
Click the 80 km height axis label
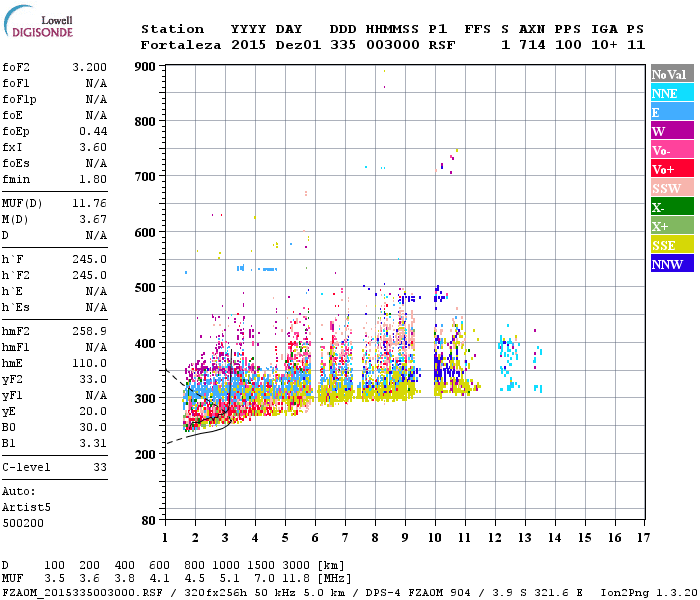pyautogui.click(x=148, y=520)
